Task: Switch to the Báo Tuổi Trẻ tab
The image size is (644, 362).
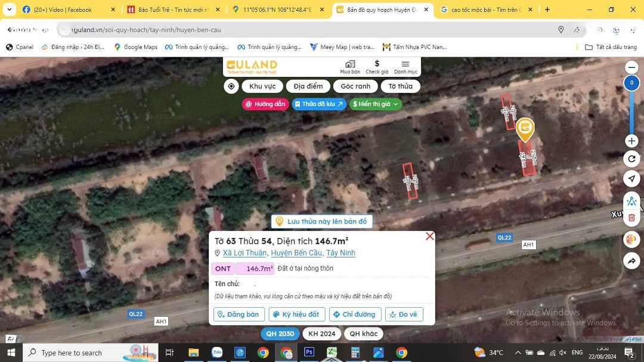Action: 172,10
